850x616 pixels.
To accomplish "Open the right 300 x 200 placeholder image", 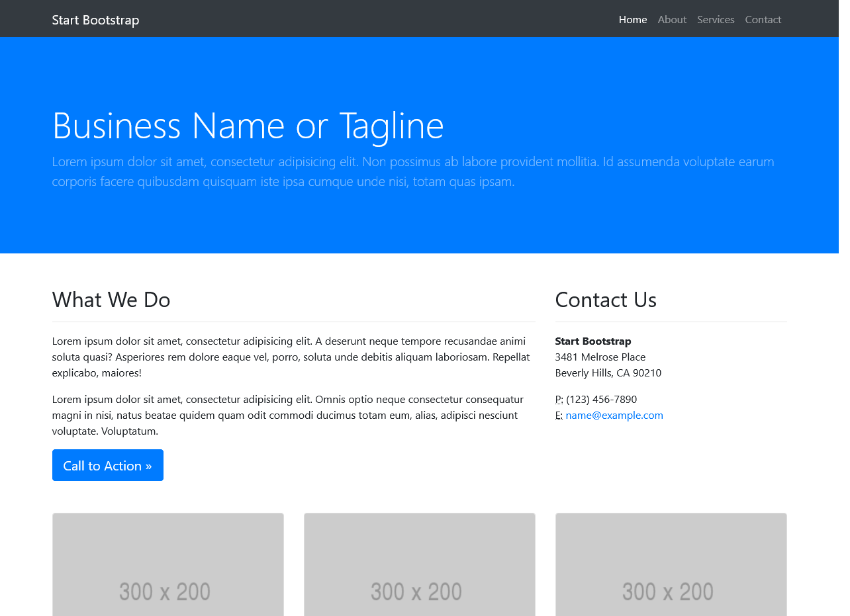I will coord(671,565).
